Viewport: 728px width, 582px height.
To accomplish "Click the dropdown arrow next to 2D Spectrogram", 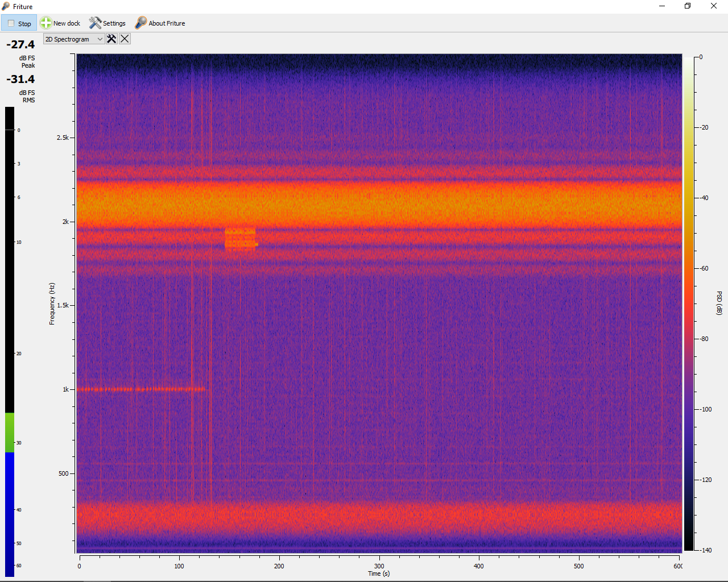I will [x=100, y=39].
